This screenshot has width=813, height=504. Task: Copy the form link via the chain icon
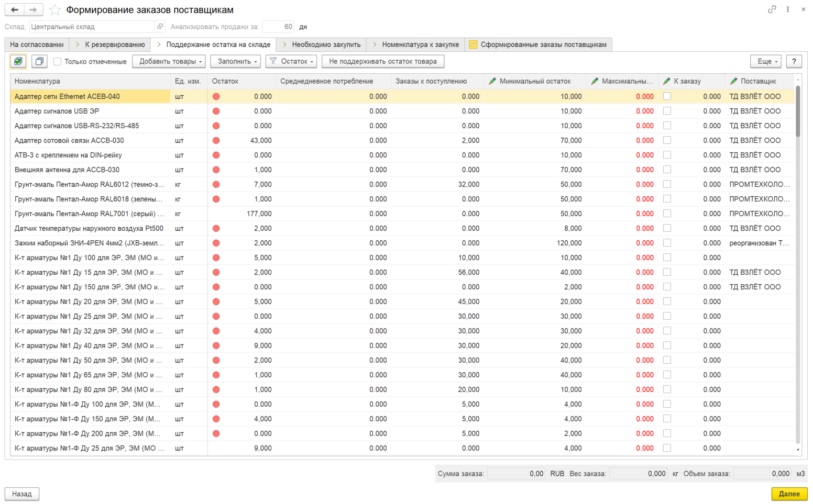coord(772,9)
